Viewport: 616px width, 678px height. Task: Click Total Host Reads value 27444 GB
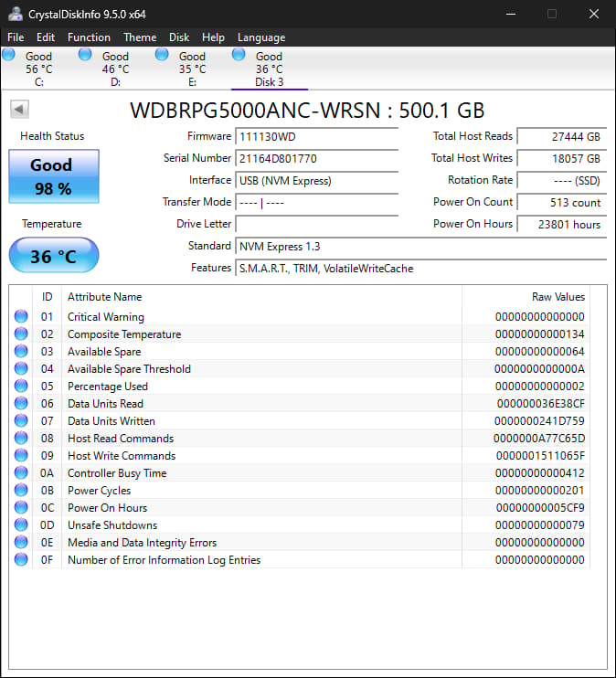(562, 137)
